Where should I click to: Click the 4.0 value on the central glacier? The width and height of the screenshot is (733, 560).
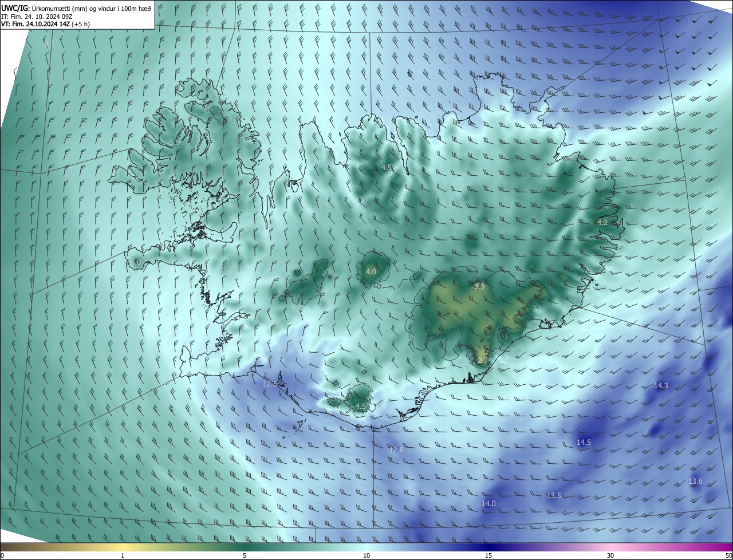tap(371, 272)
